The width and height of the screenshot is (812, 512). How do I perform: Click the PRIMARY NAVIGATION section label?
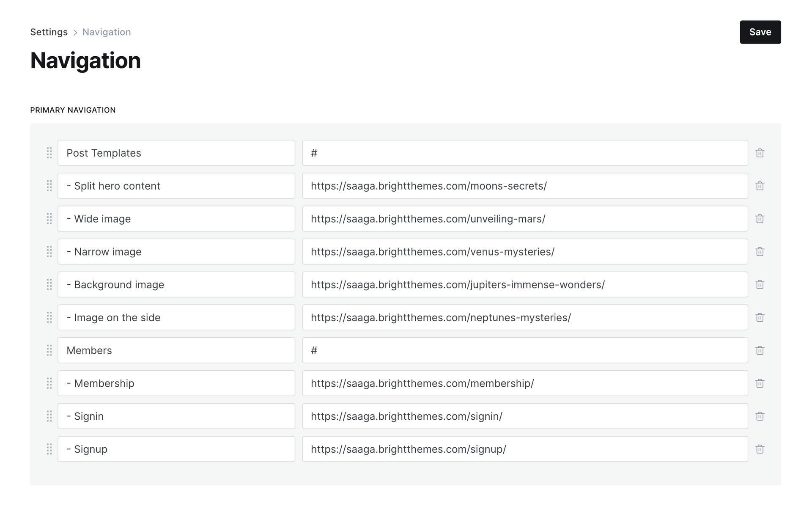coord(73,110)
